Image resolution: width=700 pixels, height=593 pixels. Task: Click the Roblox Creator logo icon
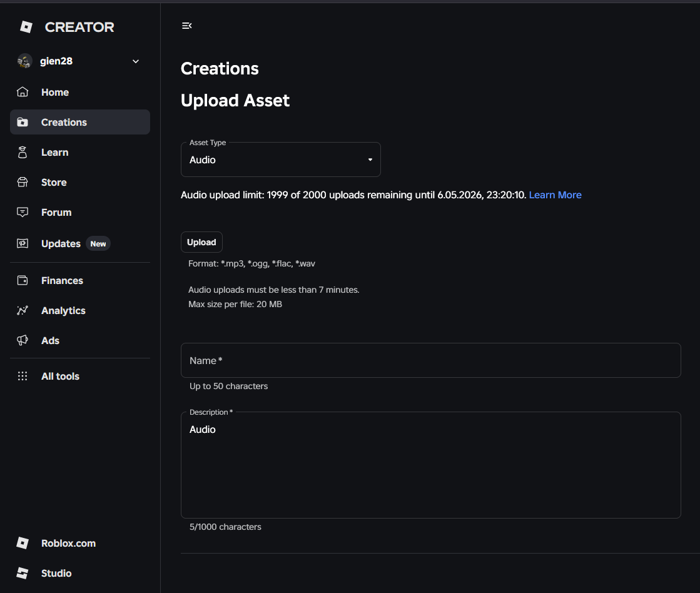click(x=26, y=27)
